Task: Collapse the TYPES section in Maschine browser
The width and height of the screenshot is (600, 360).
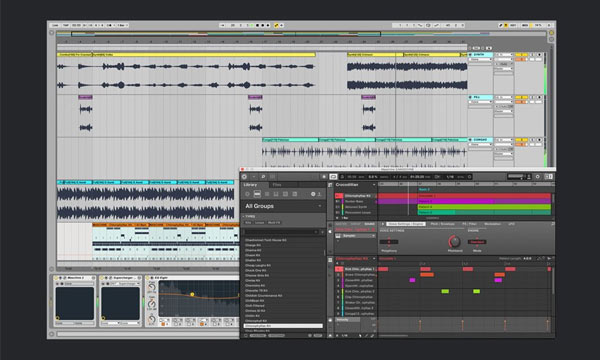Action: pyautogui.click(x=249, y=216)
